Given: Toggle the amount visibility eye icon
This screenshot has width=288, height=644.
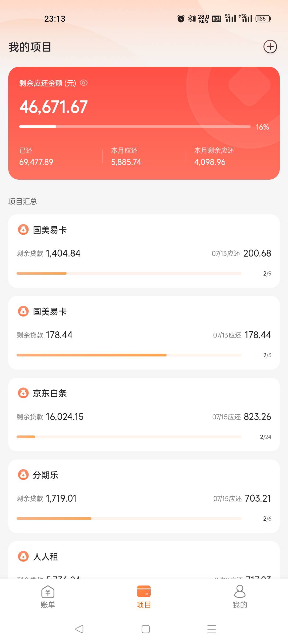Looking at the screenshot, I should [84, 83].
